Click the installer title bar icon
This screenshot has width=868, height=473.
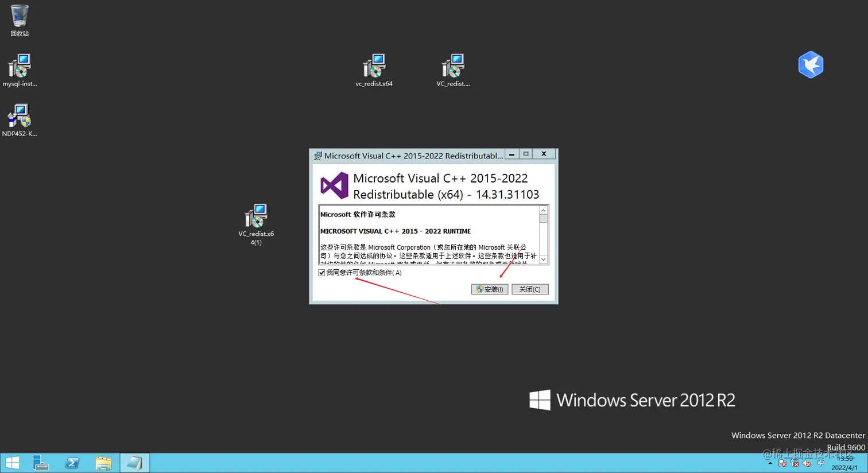[x=318, y=156]
